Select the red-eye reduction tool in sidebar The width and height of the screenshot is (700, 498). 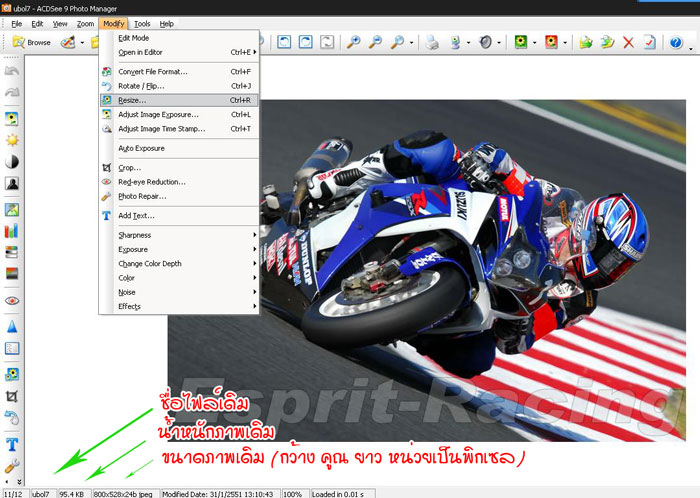[13, 300]
